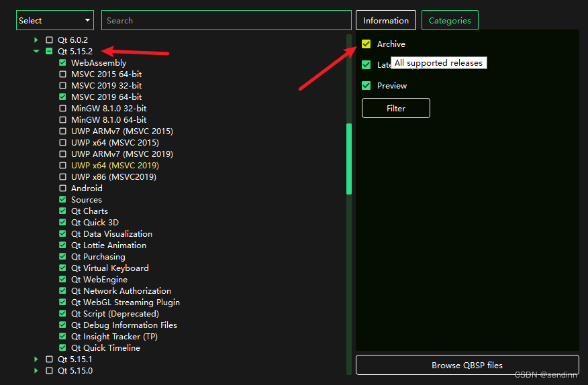Check MSVC 2015 64-bit checkbox
Viewport: 588px width, 385px height.
tap(62, 74)
